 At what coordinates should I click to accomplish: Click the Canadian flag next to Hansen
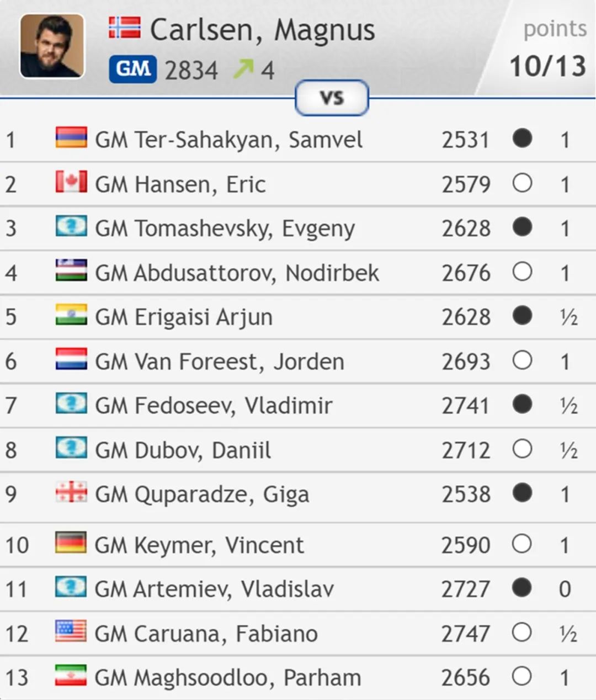[71, 182]
